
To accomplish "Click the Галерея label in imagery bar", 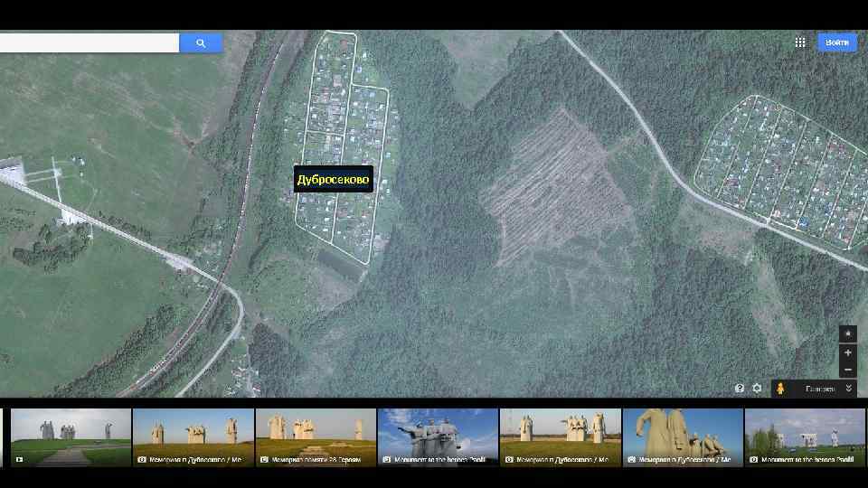I will coord(820,389).
